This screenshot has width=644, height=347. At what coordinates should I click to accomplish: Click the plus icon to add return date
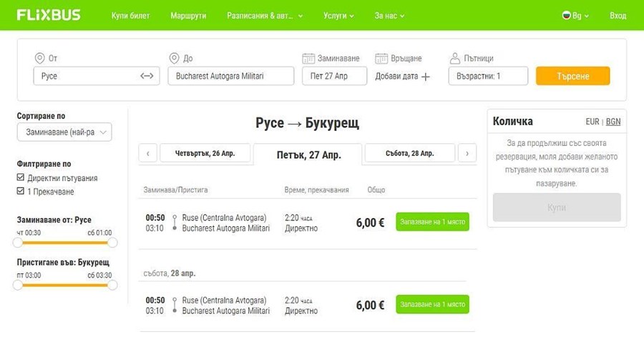(x=426, y=77)
